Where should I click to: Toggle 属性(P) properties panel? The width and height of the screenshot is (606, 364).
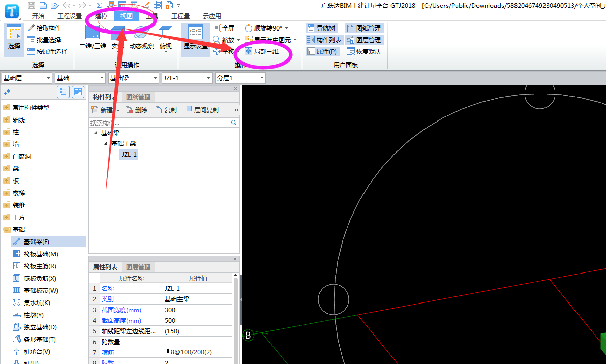pyautogui.click(x=322, y=51)
